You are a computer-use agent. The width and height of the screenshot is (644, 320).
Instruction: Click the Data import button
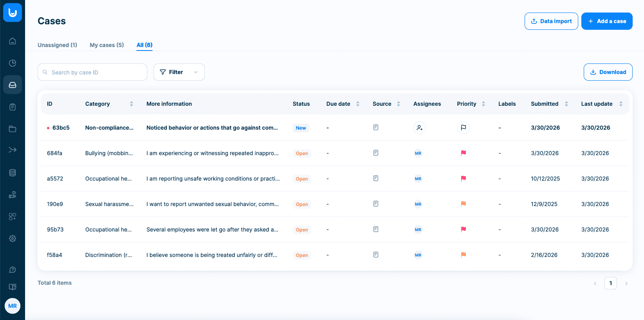pyautogui.click(x=551, y=21)
